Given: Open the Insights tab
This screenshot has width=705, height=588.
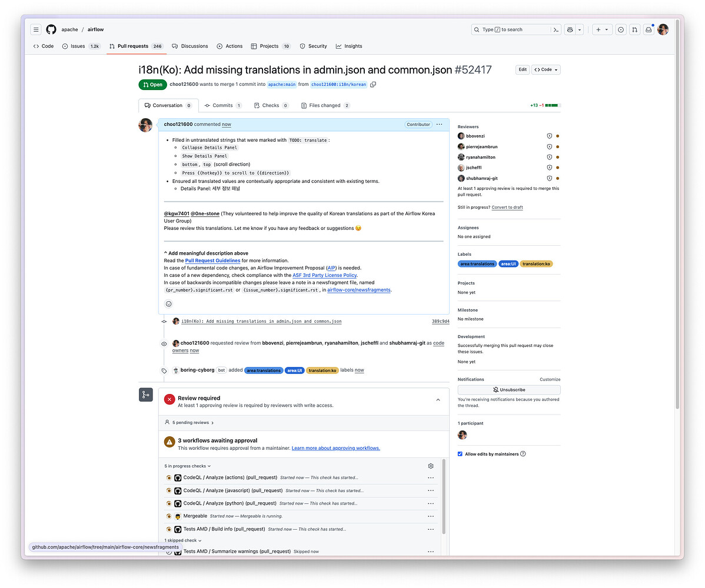Looking at the screenshot, I should [x=349, y=46].
